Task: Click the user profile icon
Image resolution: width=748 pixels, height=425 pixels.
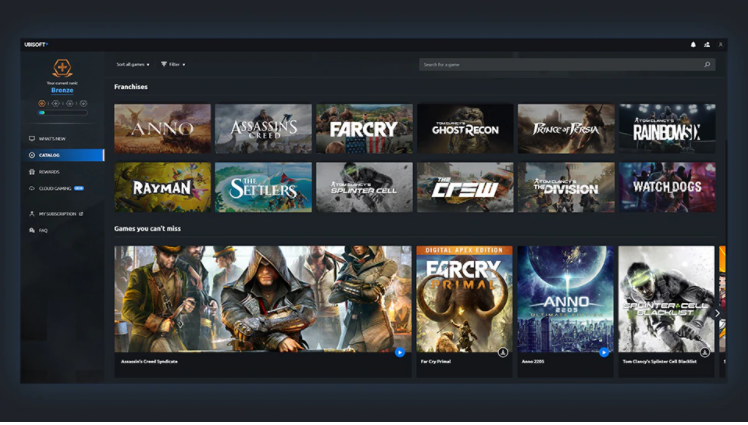Action: click(x=720, y=45)
